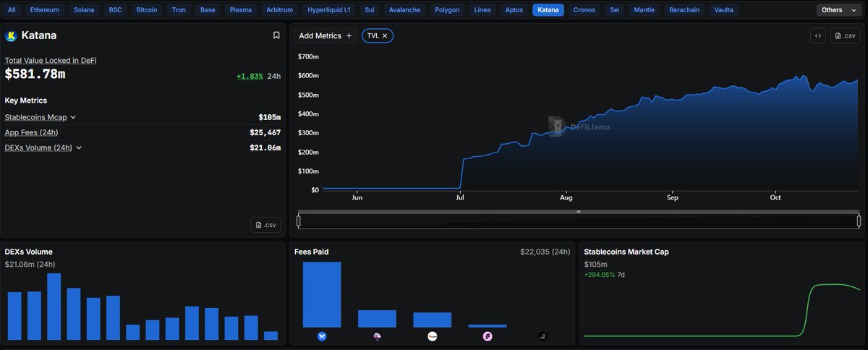Switch to Linea chain tab

coord(482,10)
